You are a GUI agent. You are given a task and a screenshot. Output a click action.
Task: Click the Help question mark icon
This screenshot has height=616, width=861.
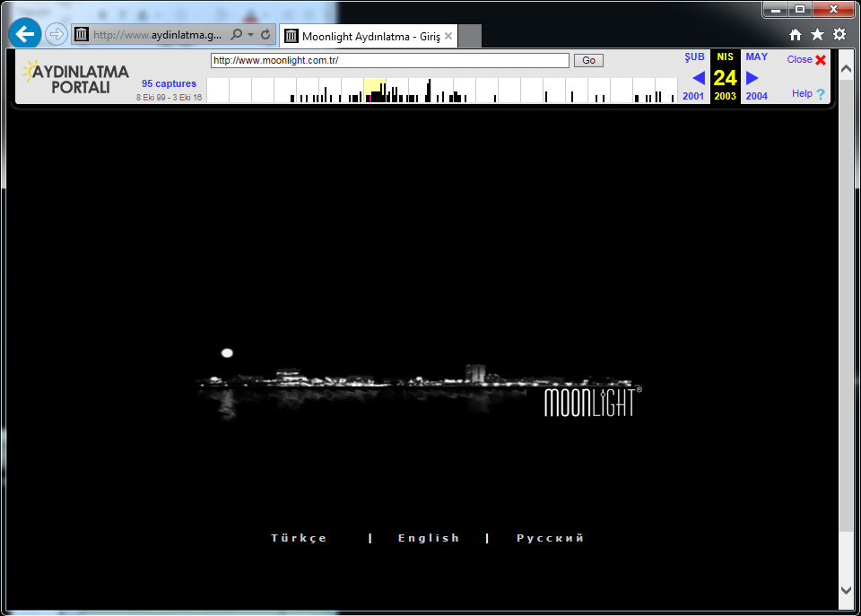click(821, 94)
